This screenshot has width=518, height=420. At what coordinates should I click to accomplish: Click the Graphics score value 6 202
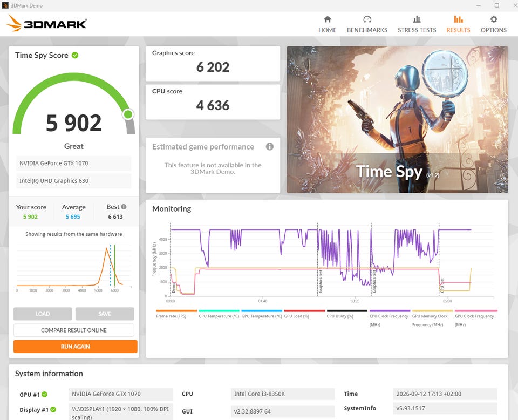tap(213, 67)
